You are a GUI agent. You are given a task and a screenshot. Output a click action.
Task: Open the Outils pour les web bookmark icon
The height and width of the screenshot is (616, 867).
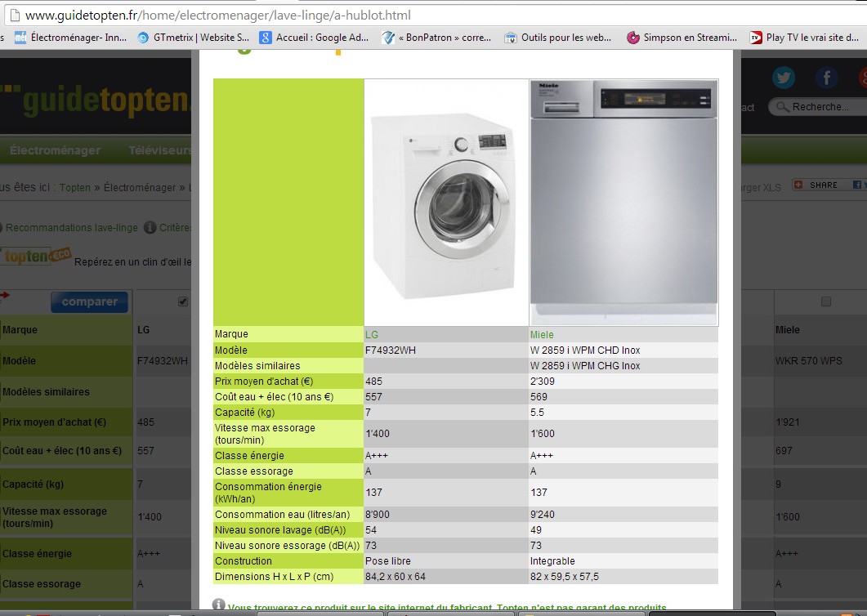tap(511, 38)
